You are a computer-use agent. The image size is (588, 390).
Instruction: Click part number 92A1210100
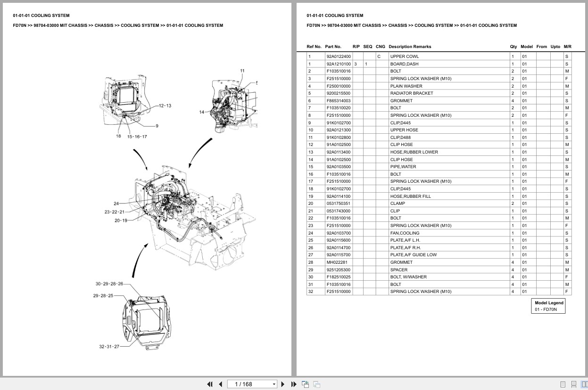coord(338,64)
